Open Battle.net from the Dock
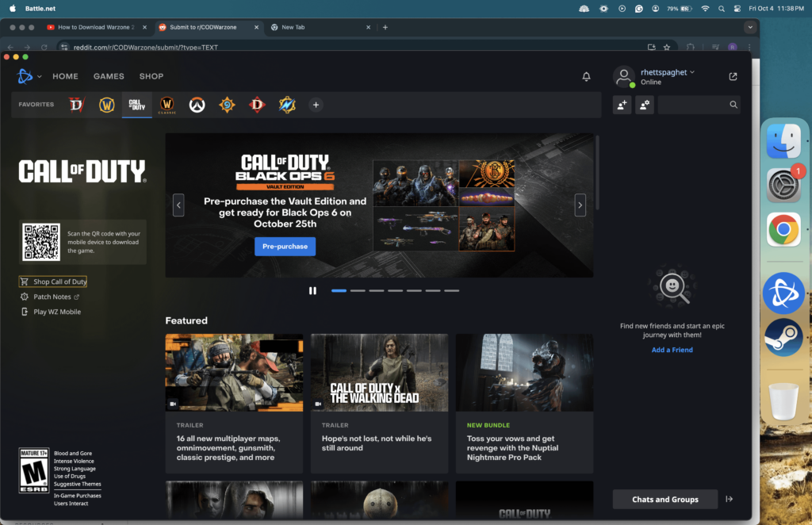This screenshot has height=525, width=812. (783, 293)
